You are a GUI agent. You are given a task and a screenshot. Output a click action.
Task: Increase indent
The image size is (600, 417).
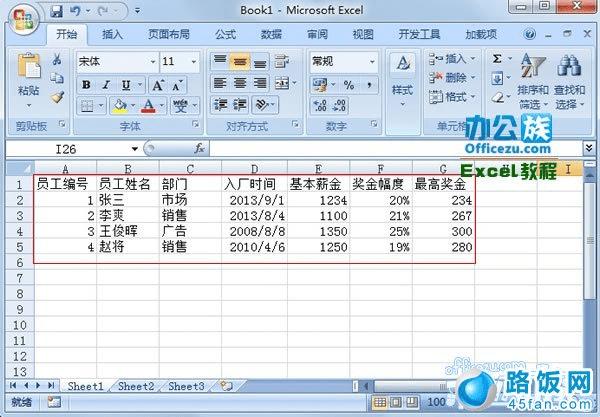pyautogui.click(x=240, y=105)
